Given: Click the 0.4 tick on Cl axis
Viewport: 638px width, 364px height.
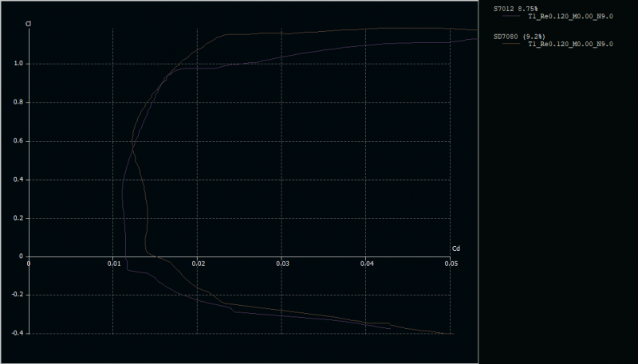Looking at the screenshot, I should (x=18, y=180).
